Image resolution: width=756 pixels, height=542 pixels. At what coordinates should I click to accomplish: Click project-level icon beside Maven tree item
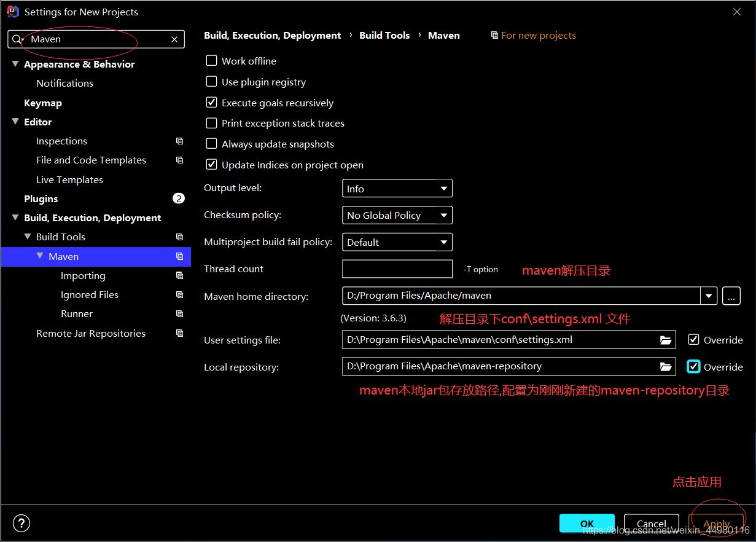pos(179,257)
